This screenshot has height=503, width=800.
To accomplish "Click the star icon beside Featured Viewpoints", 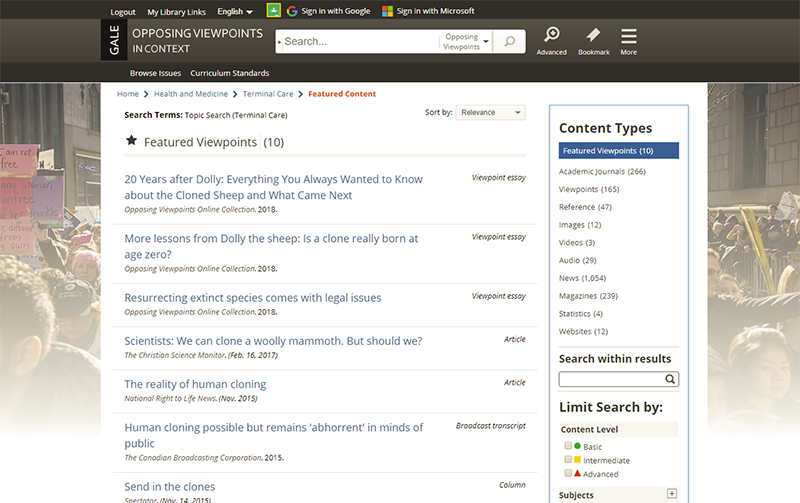I will tap(131, 140).
